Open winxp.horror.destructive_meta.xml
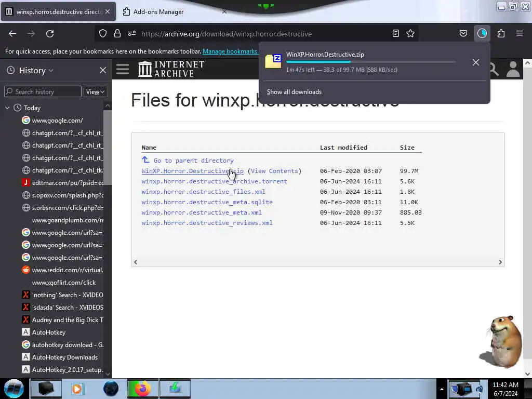Screen dimensions: 532x399 [202, 212]
